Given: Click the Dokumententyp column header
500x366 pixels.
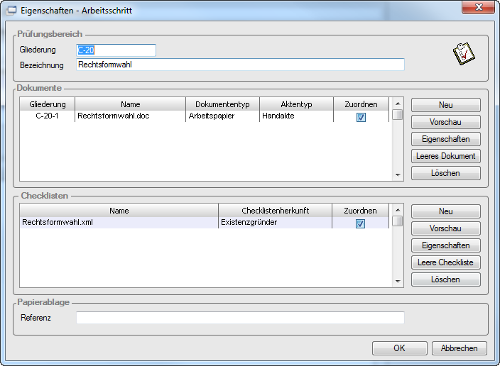Looking at the screenshot, I should [222, 104].
